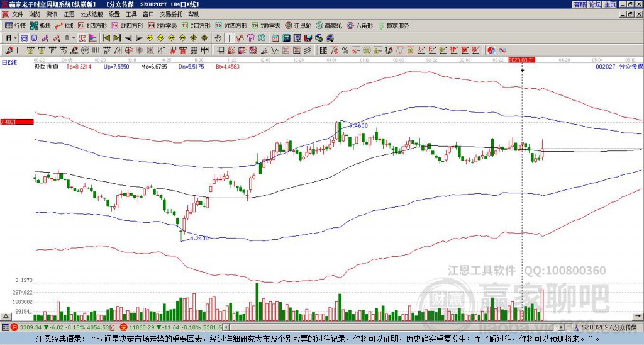
Task: Open the 设置 menu
Action: click(x=114, y=14)
